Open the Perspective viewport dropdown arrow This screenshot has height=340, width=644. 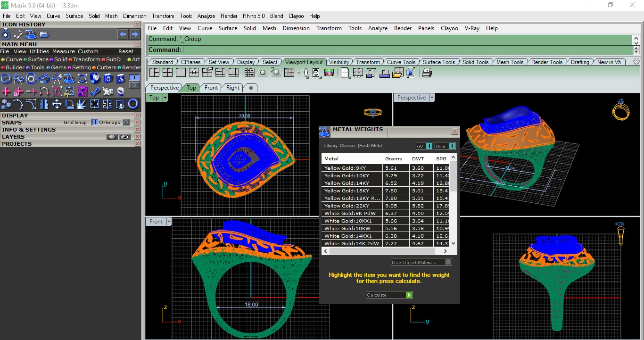click(x=431, y=98)
